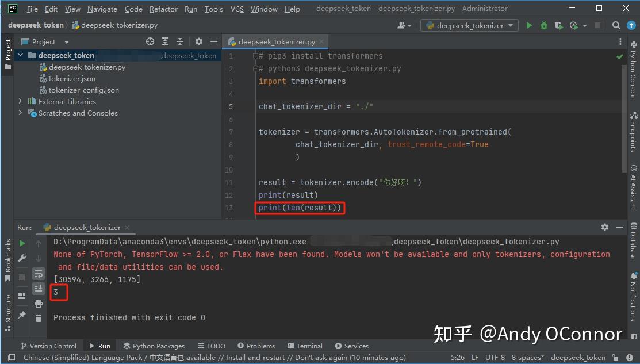Open the Navigate menu

102,9
